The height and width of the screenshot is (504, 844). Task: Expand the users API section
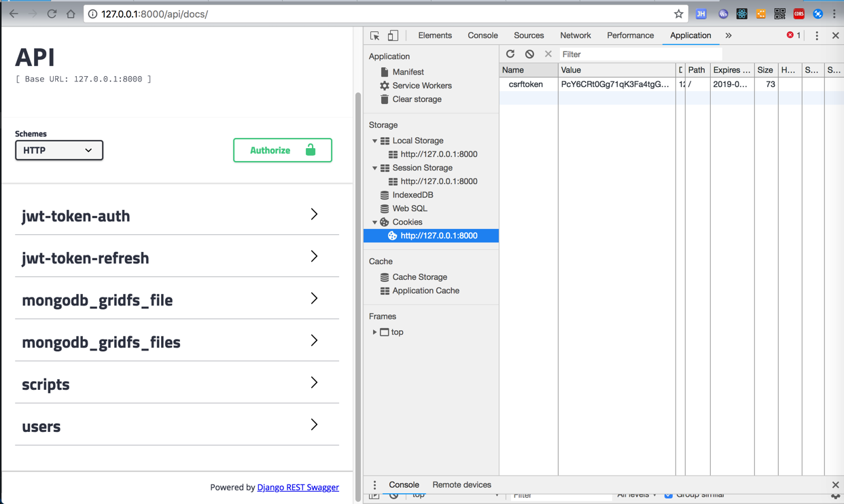(177, 426)
